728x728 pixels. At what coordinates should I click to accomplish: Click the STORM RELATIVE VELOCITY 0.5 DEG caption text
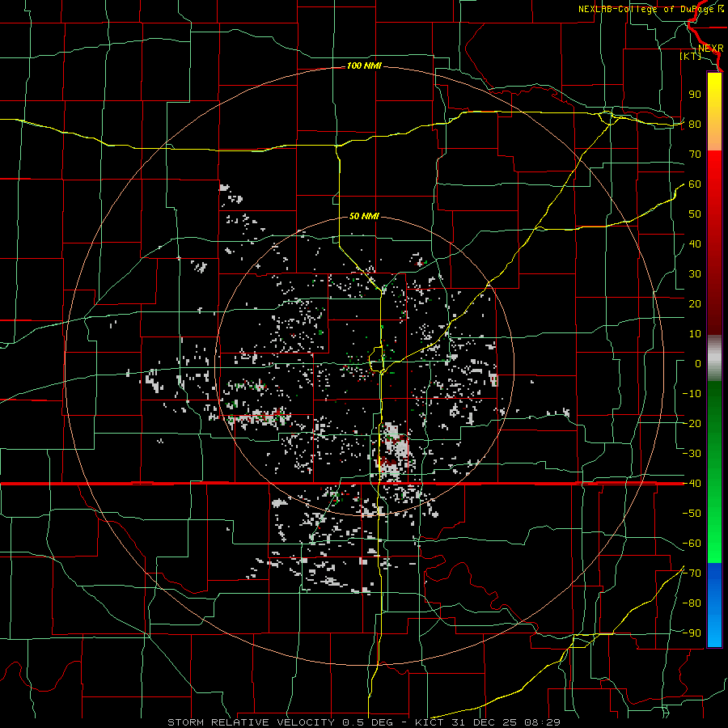[x=280, y=722]
